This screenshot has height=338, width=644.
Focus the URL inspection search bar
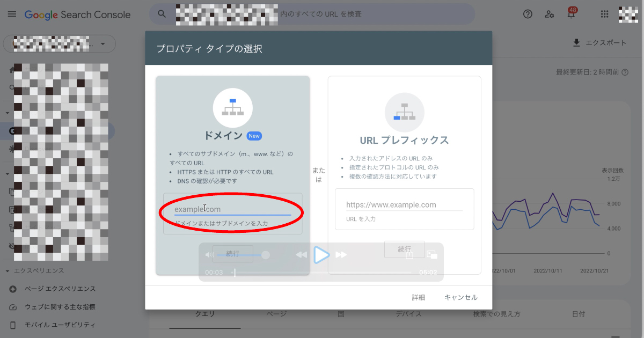pos(312,14)
